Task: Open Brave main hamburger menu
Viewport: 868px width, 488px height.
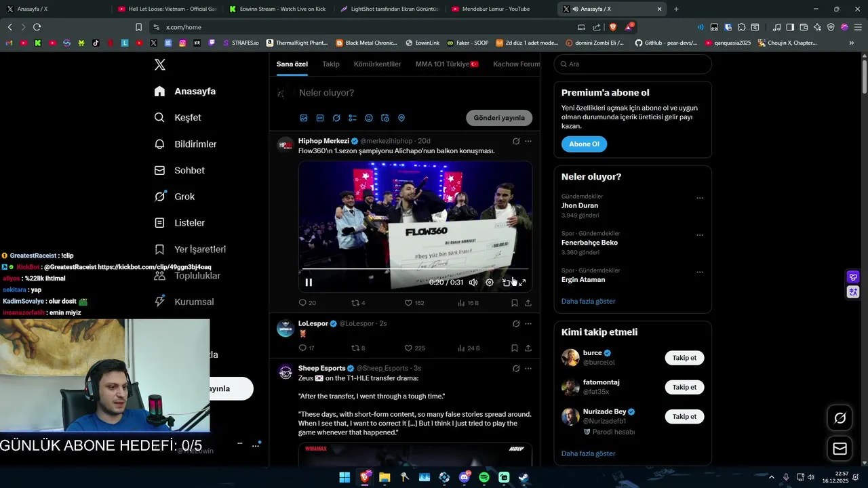Action: point(858,27)
